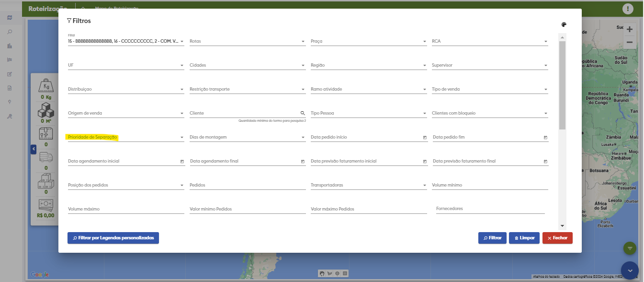Open the Tipo de venda dropdown
Viewport: 644px width, 282px height.
tap(489, 89)
